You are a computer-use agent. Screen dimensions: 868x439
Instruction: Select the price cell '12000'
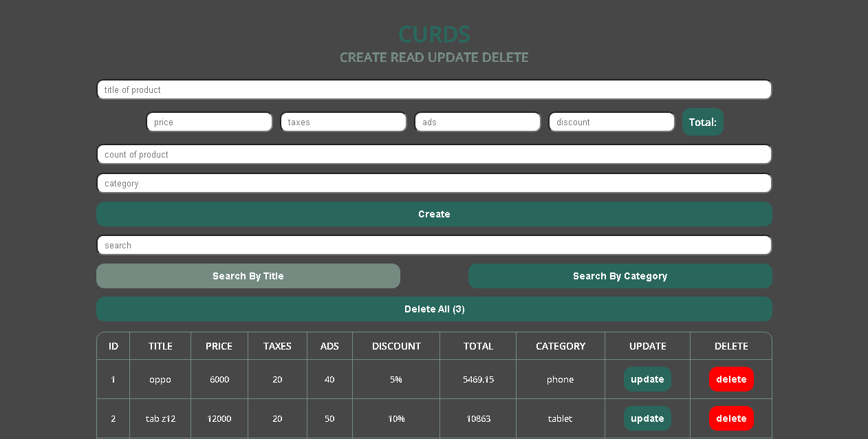pos(219,418)
